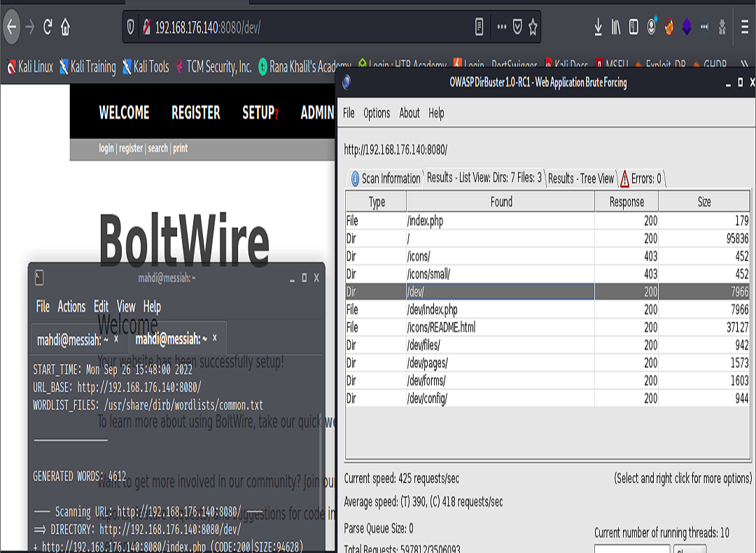
Task: Click the print link on BoltWire page
Action: tap(181, 148)
